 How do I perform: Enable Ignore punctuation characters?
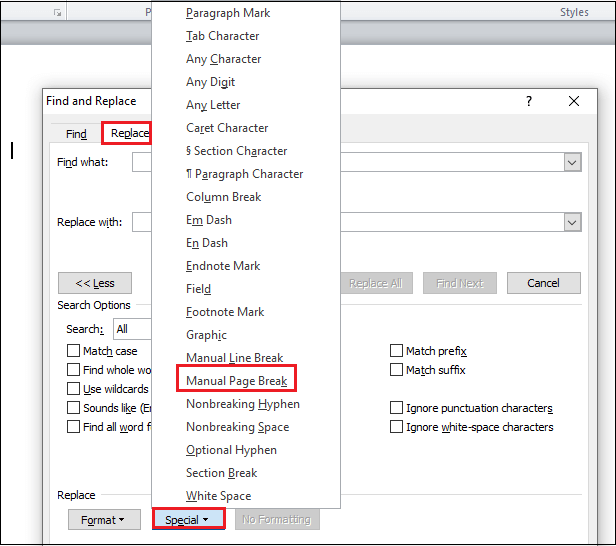point(396,408)
